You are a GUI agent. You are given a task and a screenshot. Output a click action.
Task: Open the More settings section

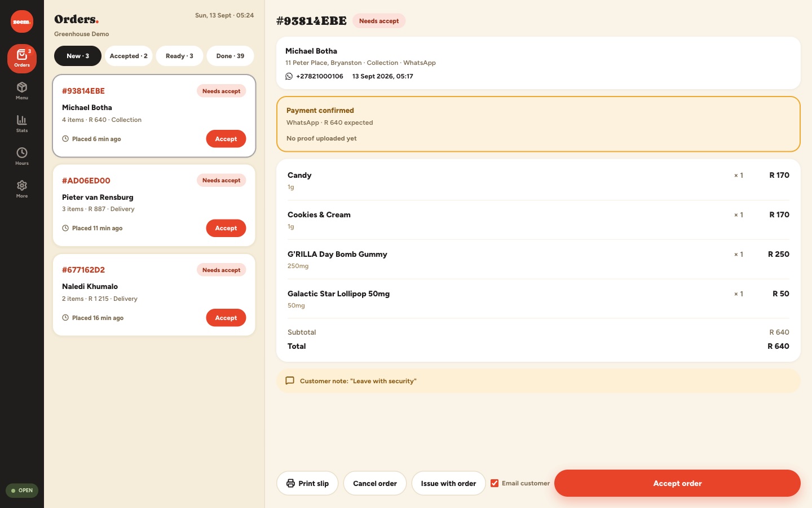pyautogui.click(x=22, y=189)
